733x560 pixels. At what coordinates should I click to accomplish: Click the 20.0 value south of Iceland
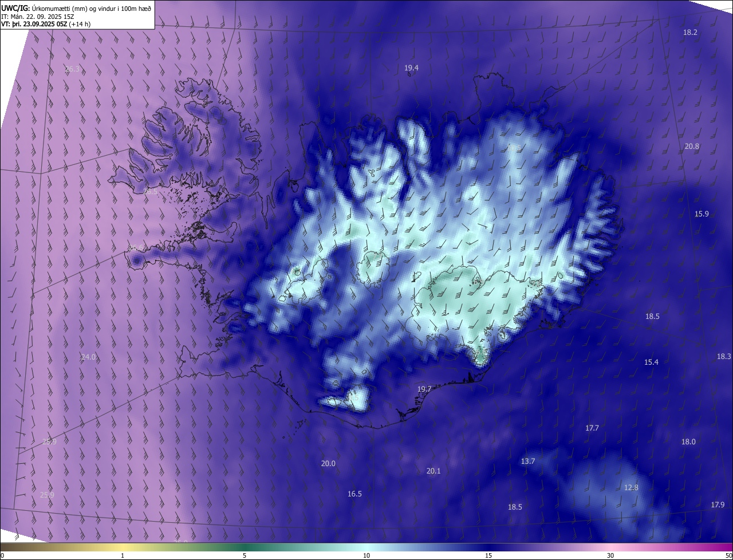(328, 463)
